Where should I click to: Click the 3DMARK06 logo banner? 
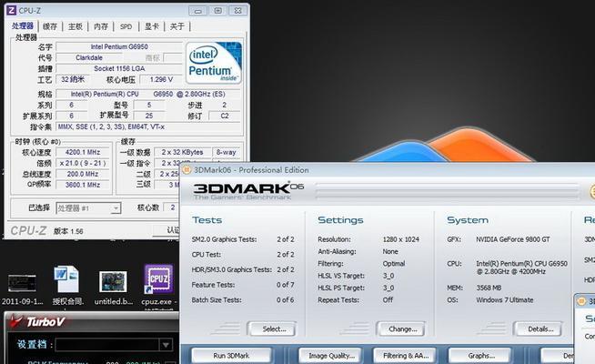[x=248, y=191]
